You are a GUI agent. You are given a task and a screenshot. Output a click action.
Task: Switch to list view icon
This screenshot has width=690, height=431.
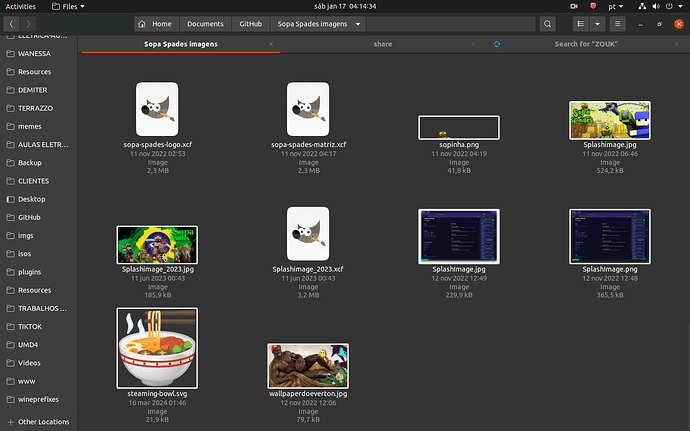click(581, 24)
